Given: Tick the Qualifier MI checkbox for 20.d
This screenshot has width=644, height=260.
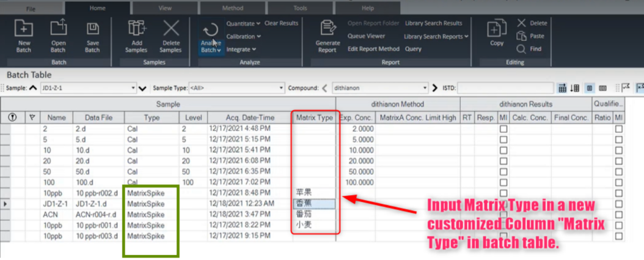Looking at the screenshot, I should click(618, 161).
